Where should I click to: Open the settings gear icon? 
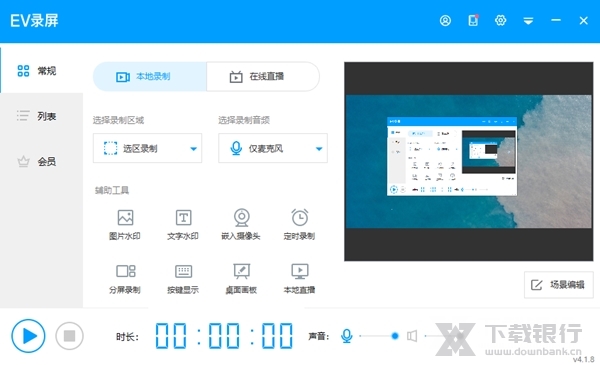pyautogui.click(x=501, y=20)
